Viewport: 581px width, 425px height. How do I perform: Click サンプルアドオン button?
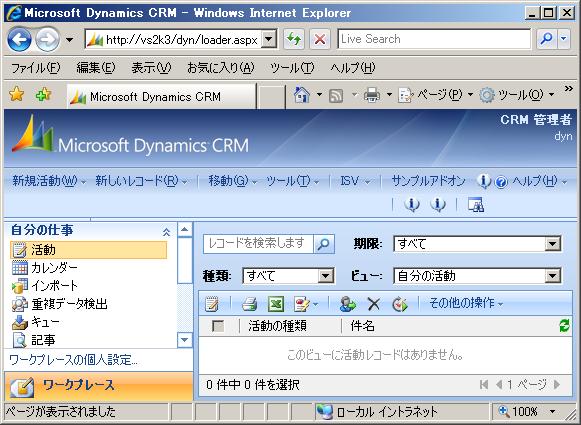(x=428, y=181)
